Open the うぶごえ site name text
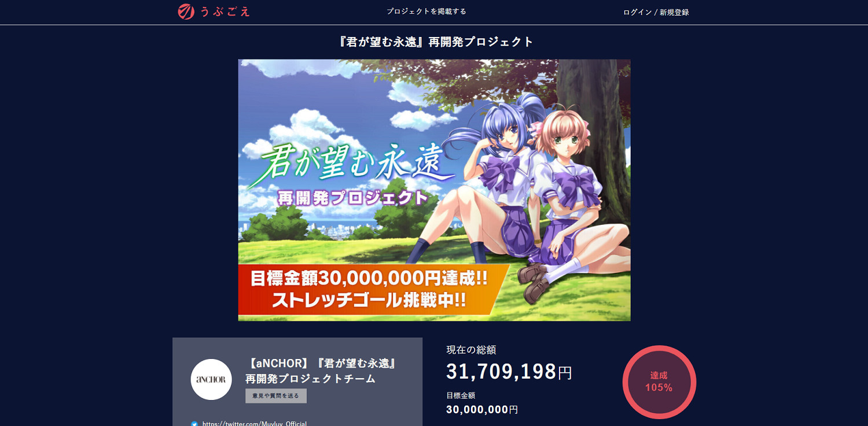This screenshot has width=868, height=426. pyautogui.click(x=226, y=12)
